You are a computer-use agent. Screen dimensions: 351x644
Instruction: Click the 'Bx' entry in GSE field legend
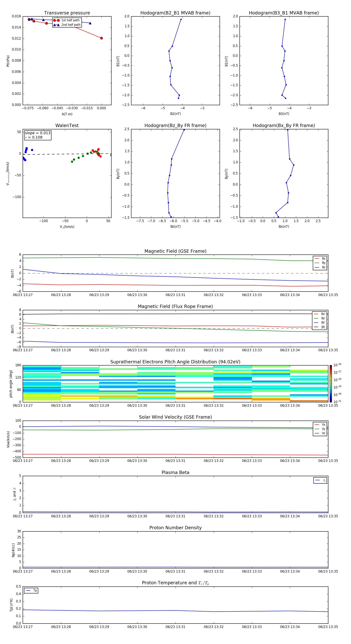point(320,259)
